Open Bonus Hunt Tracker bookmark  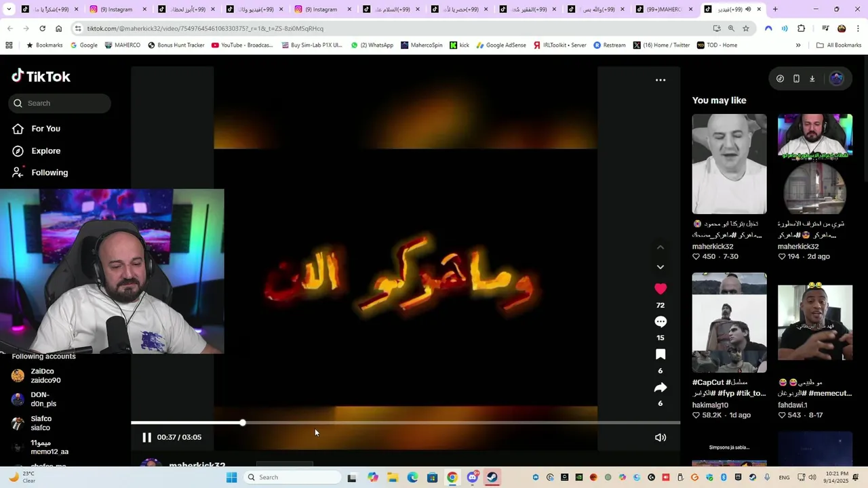coord(176,45)
